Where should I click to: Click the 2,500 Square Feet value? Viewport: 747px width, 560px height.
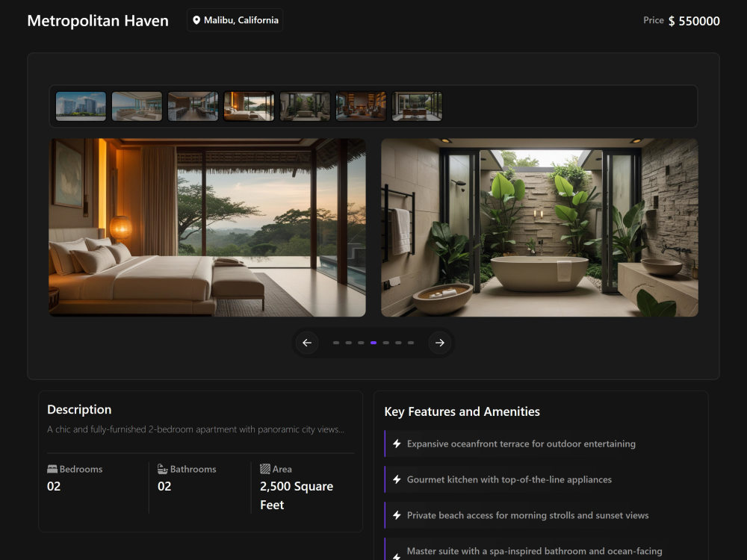click(297, 496)
